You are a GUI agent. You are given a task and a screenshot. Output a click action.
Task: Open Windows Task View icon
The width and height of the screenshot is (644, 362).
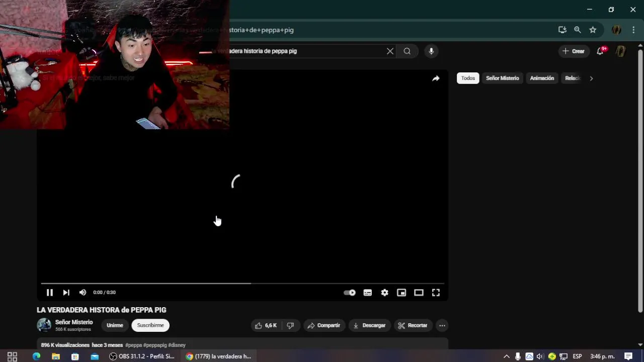point(12,356)
